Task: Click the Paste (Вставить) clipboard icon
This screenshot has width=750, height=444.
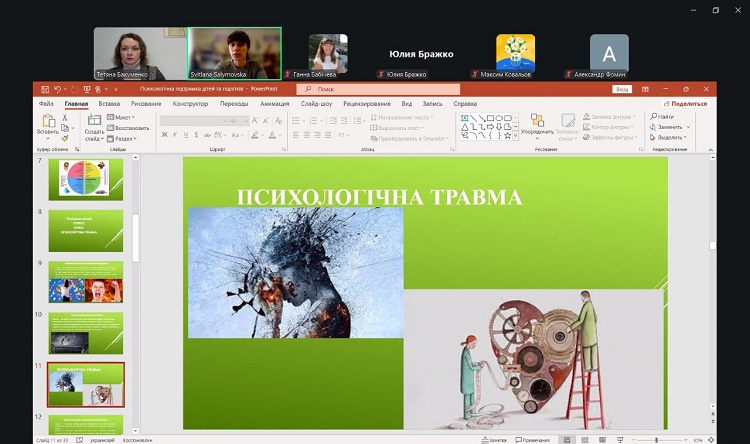Action: tap(47, 120)
